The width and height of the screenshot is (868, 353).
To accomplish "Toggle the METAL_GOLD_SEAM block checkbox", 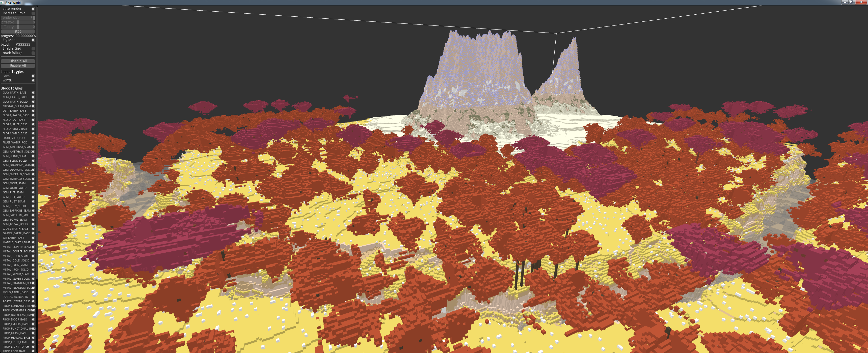I will click(33, 256).
